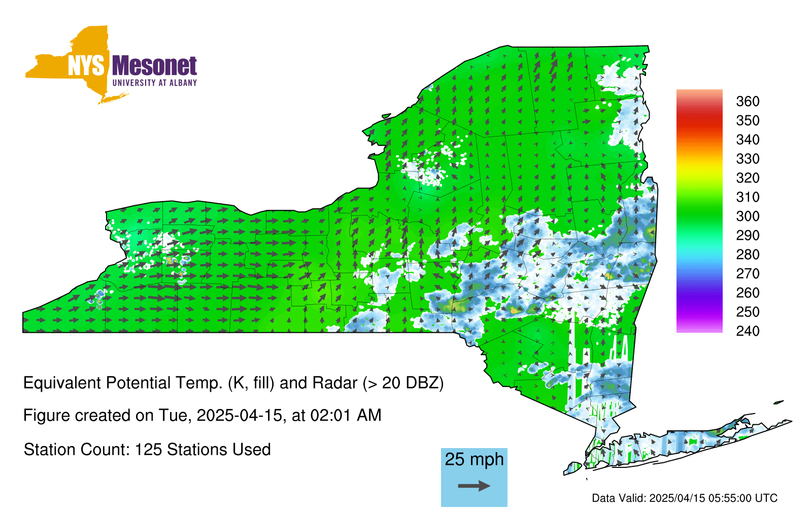Click the NYS Mesonet logo
The width and height of the screenshot is (812, 508).
[111, 65]
